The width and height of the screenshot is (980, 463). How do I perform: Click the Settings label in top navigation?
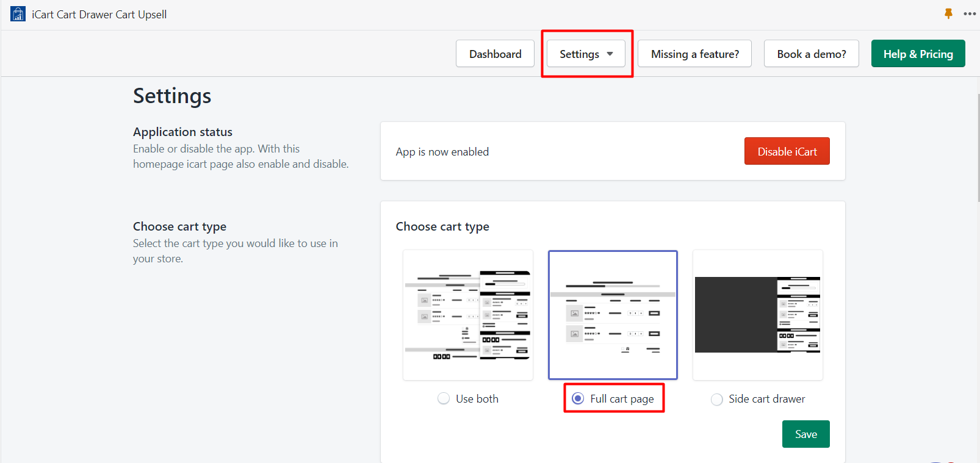[x=579, y=54]
